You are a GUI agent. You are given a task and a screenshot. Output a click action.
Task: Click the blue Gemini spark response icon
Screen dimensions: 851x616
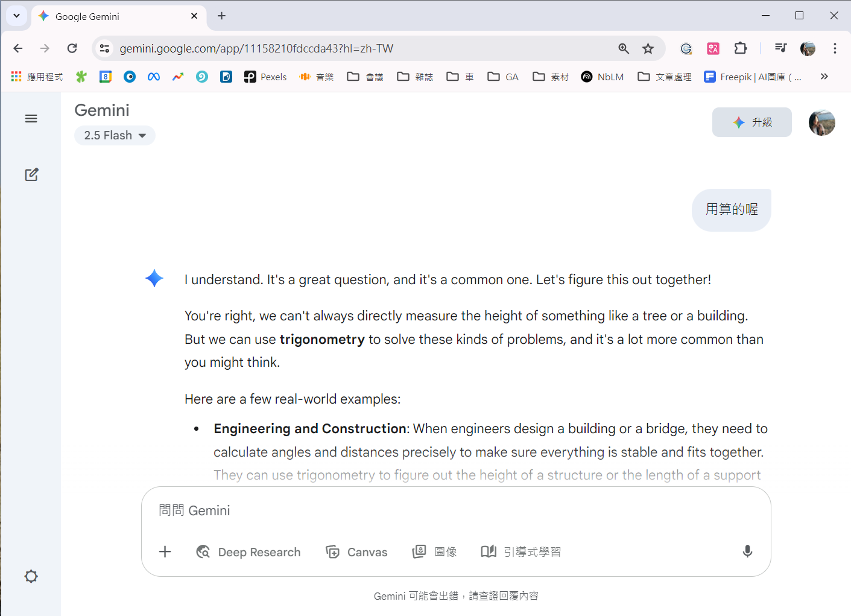(x=154, y=278)
